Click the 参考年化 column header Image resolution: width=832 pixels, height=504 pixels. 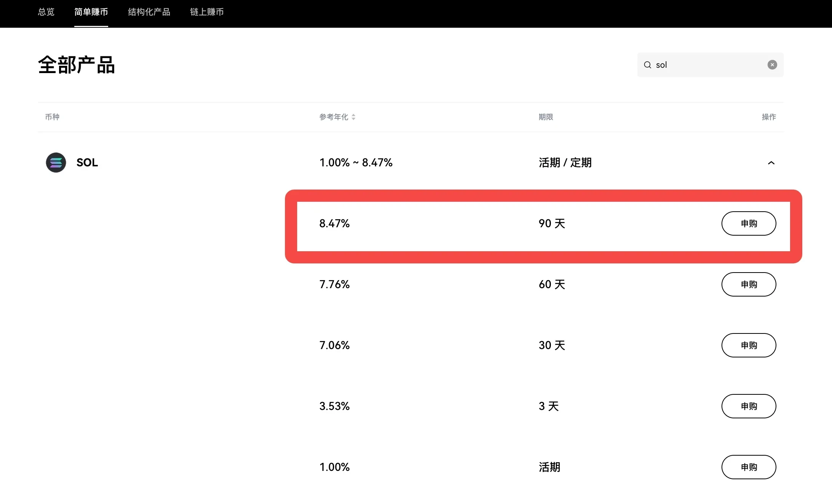click(334, 117)
